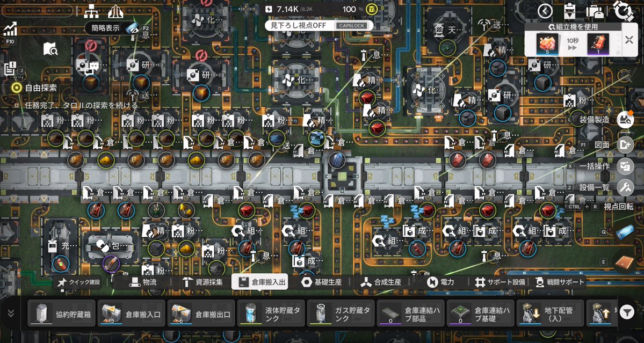The height and width of the screenshot is (343, 644).
Task: Select ガス貯蔵タンク gas storage tank
Action: pyautogui.click(x=341, y=313)
